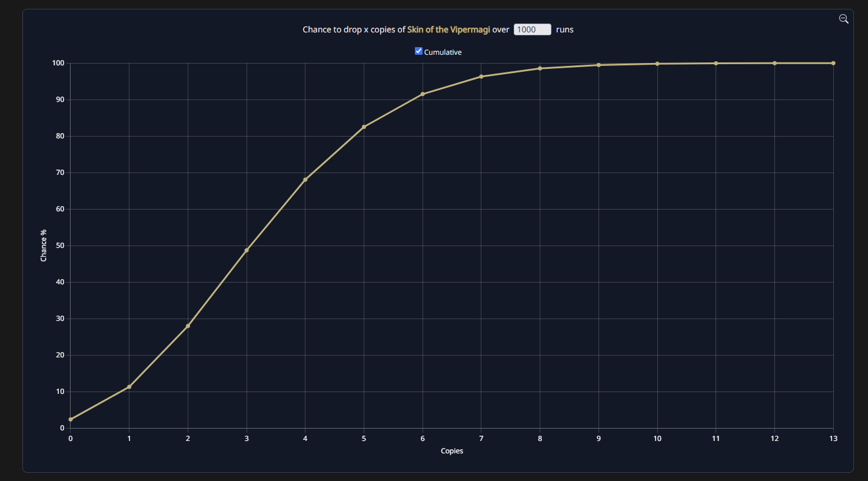Click the data point at 10 copies
Screen dimensions: 868x481
tap(657, 64)
